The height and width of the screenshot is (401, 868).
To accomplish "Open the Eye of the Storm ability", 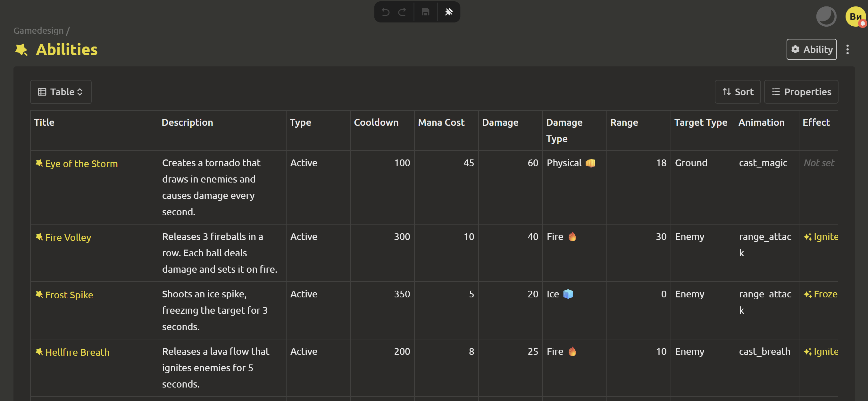I will tap(81, 164).
